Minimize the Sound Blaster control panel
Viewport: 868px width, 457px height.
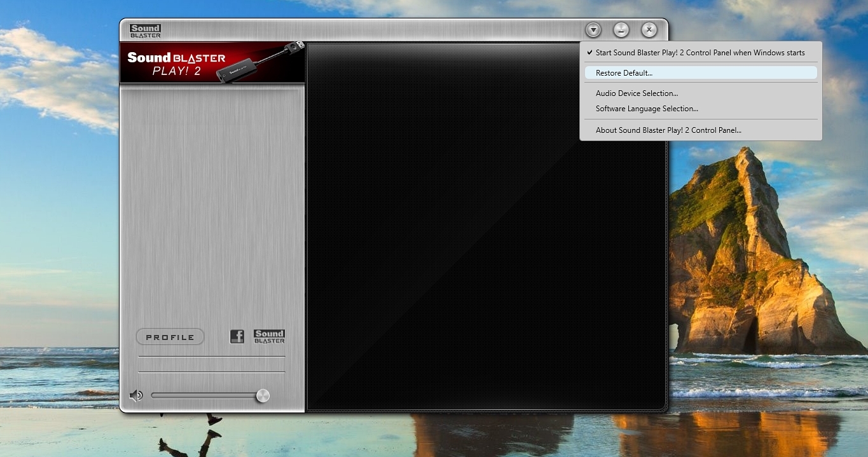(621, 30)
